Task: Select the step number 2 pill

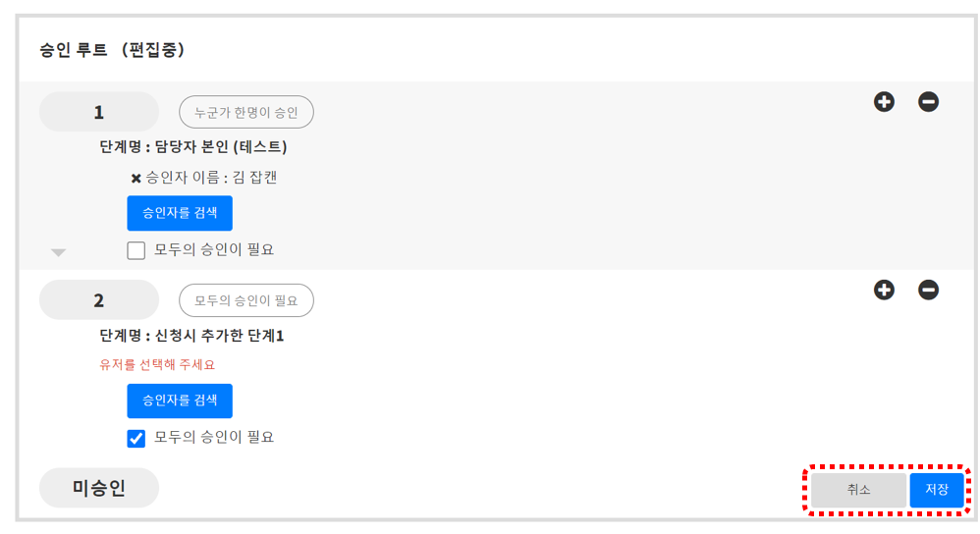Action: (98, 300)
